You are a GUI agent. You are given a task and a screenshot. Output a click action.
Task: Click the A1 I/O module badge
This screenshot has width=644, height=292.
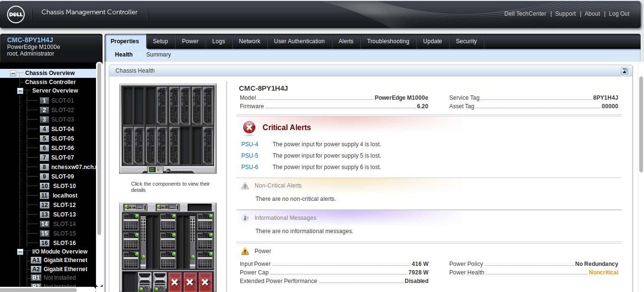coord(36,260)
